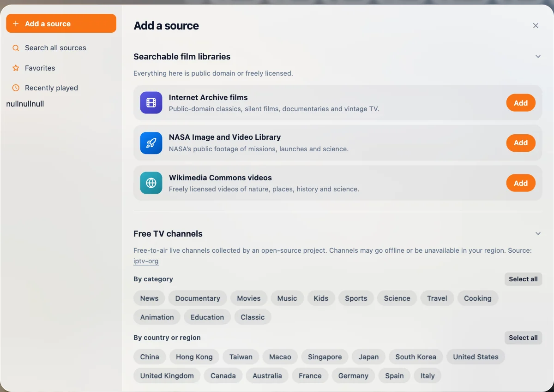Add the Internet Archive films source
Screen dimensions: 554x392
521,103
